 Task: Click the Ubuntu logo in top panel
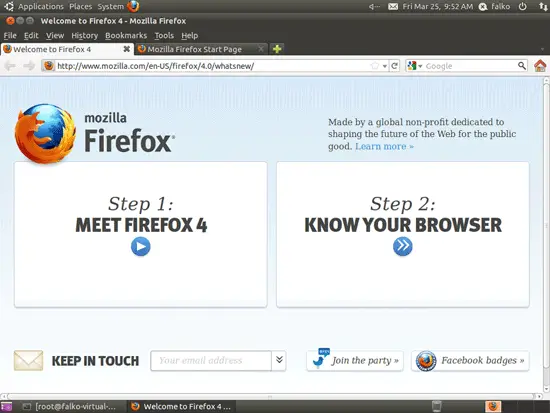point(8,6)
